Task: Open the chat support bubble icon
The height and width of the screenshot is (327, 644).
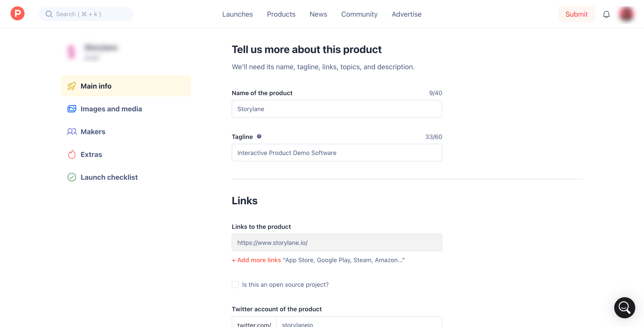Action: click(624, 307)
